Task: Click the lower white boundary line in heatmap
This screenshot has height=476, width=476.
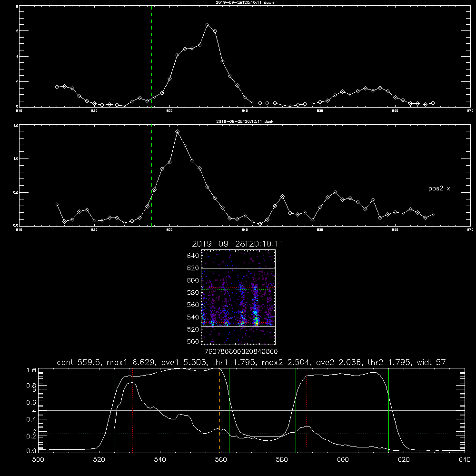Action: [238, 326]
